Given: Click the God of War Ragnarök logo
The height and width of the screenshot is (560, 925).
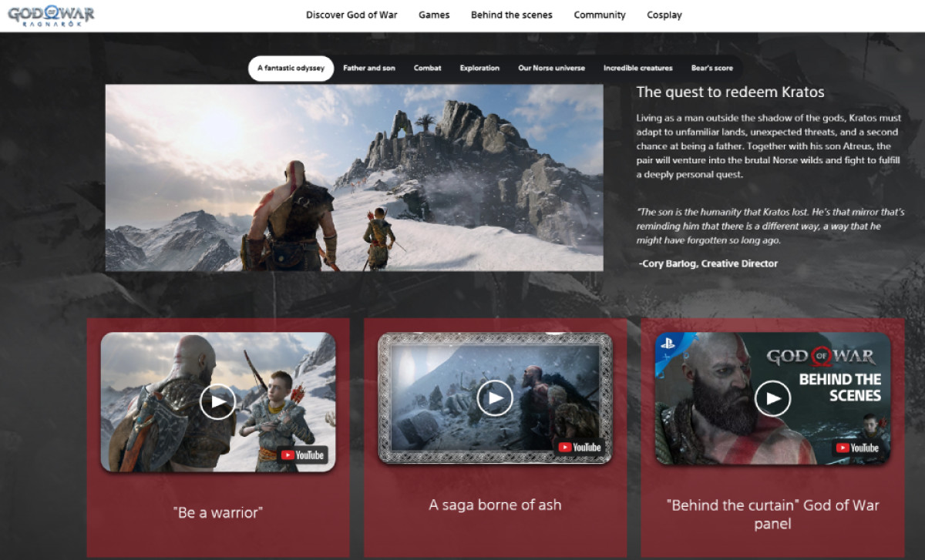Looking at the screenshot, I should [x=51, y=15].
